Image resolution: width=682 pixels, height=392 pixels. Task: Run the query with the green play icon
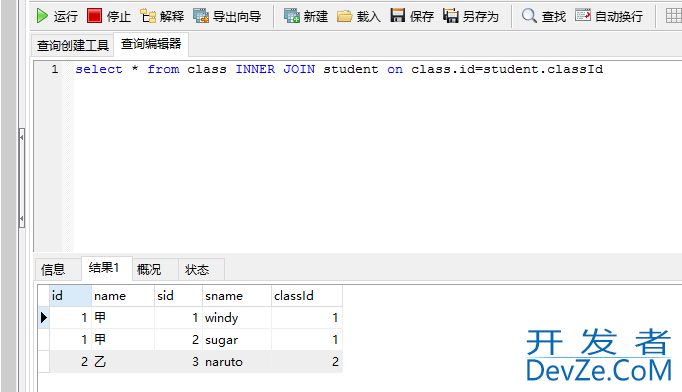(42, 16)
